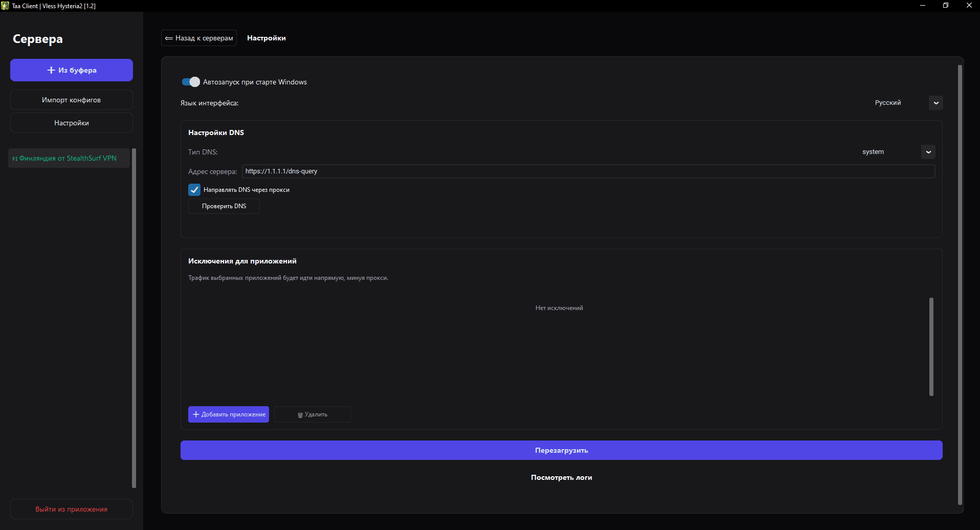
Task: Open «Посмотреть логи»
Action: [x=561, y=477]
